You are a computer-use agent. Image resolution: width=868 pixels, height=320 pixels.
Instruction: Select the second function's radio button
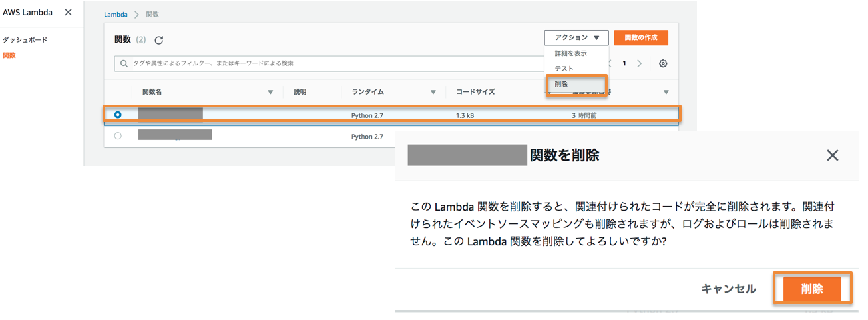(118, 136)
